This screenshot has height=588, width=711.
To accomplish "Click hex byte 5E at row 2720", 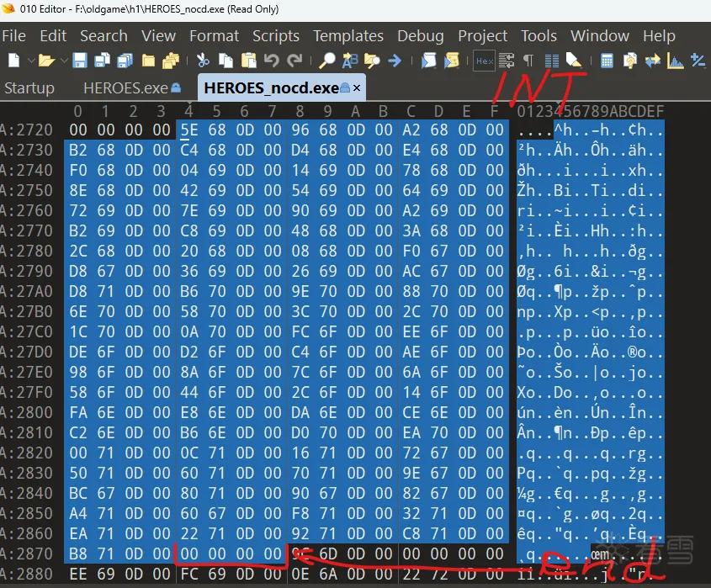I will click(189, 130).
